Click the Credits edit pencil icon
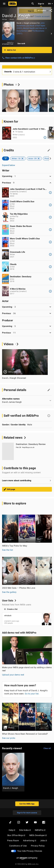 click(x=49, y=150)
